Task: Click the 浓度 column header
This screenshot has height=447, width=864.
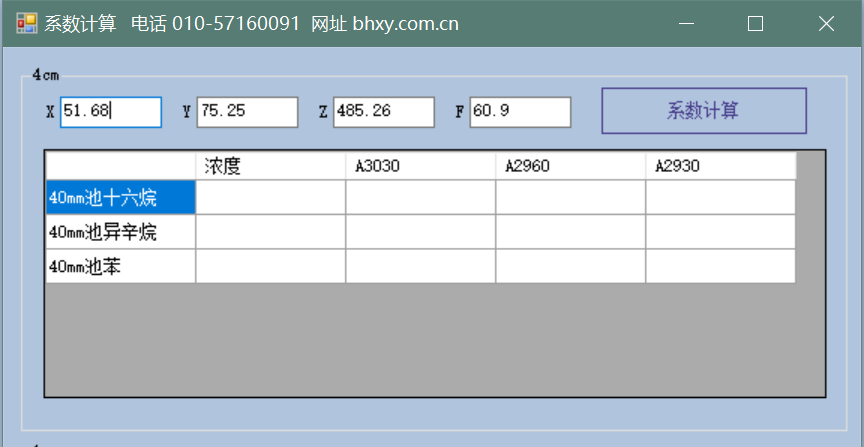Action: coord(270,166)
